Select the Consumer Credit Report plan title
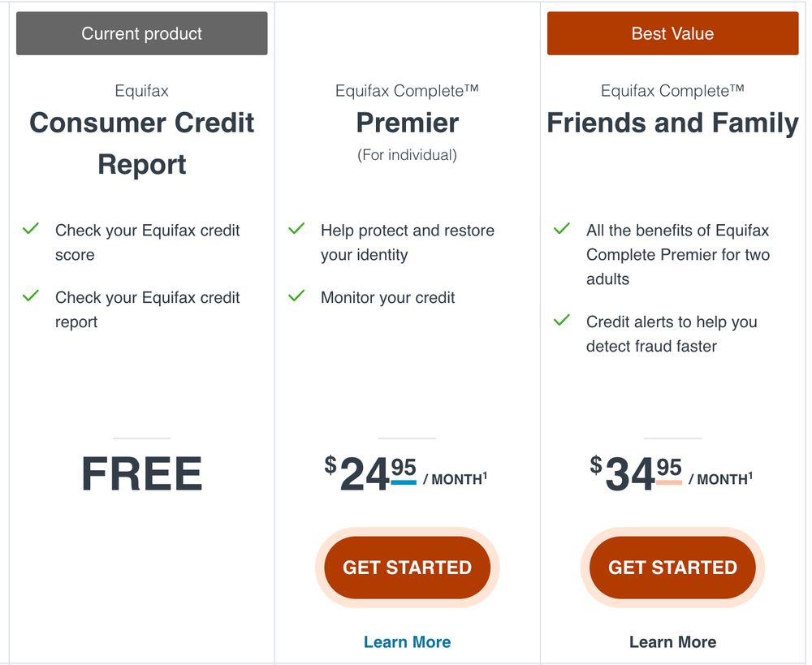Image resolution: width=812 pixels, height=665 pixels. click(141, 143)
